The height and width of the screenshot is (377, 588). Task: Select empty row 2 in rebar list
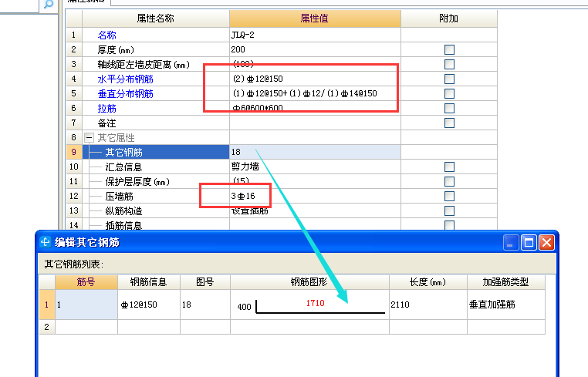pyautogui.click(x=292, y=327)
